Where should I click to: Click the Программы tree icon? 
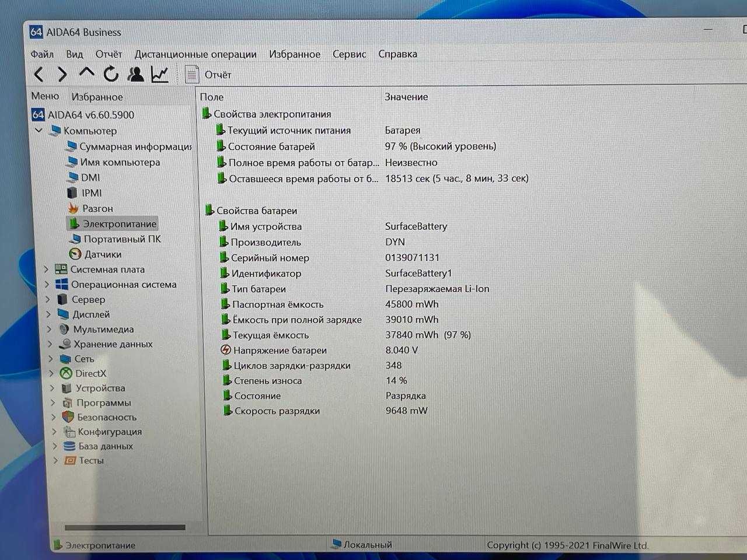68,402
